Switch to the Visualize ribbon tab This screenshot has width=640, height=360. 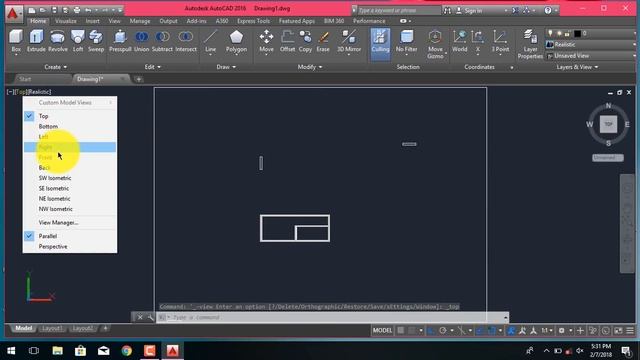tap(66, 21)
